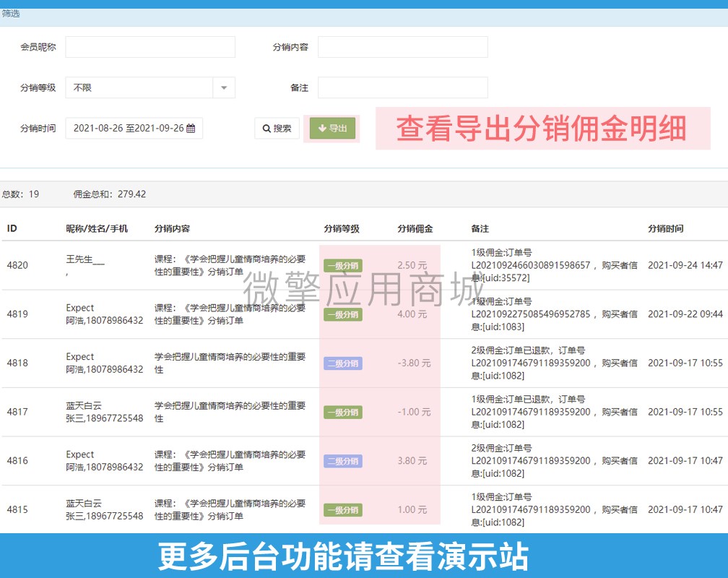
Task: Click the 备注 input field
Action: pos(402,87)
